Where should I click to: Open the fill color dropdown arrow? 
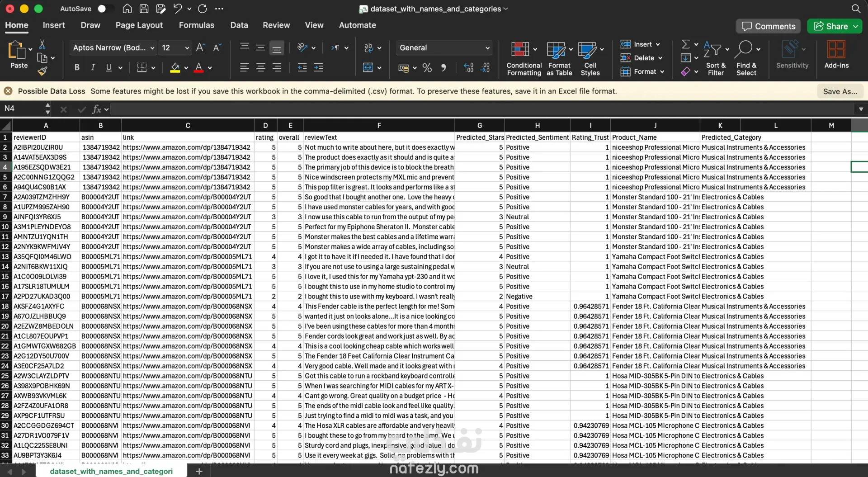pos(186,68)
